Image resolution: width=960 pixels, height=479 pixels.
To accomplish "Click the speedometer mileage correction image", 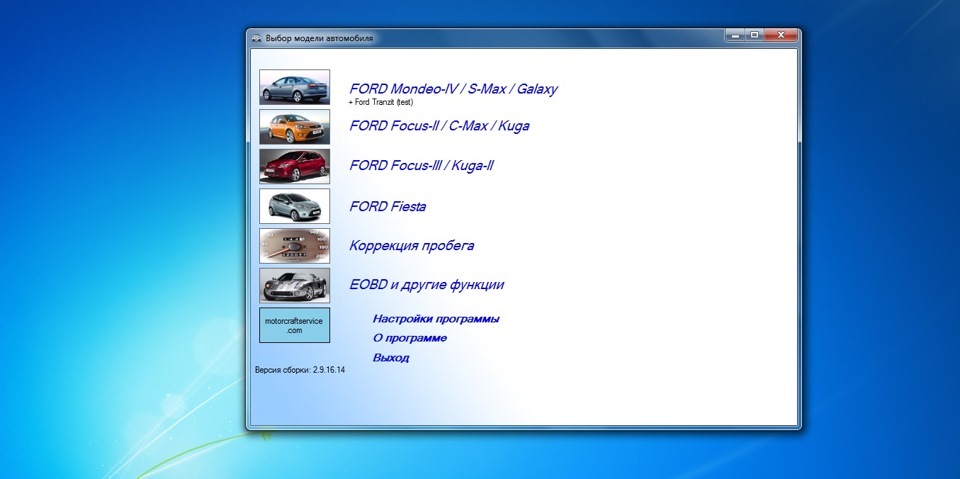I will click(294, 246).
